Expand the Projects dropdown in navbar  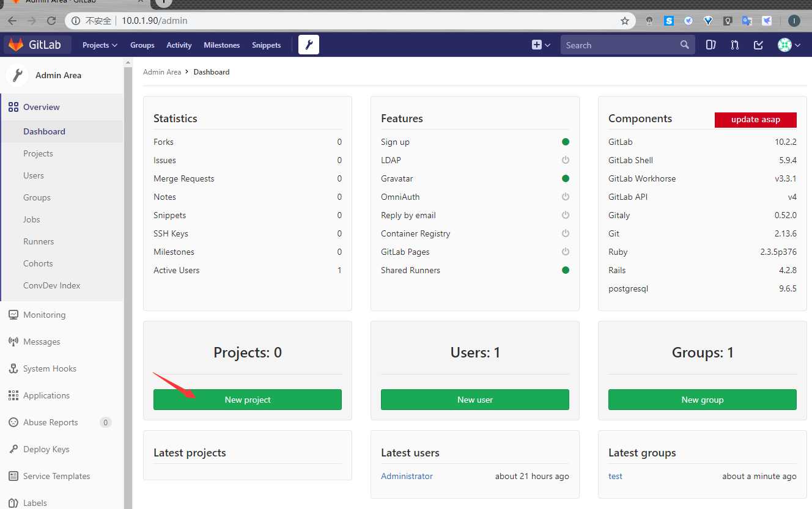[x=100, y=45]
